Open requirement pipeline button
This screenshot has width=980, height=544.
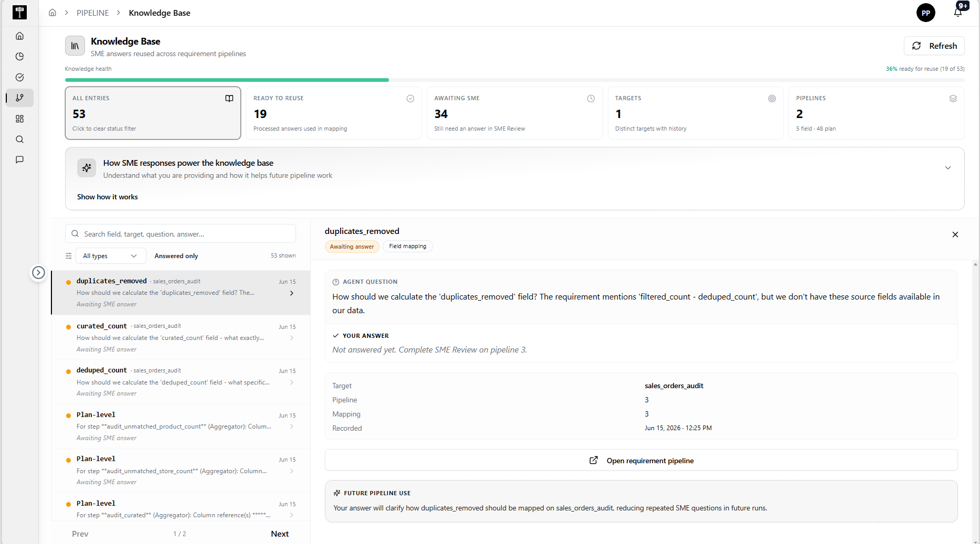pos(641,460)
